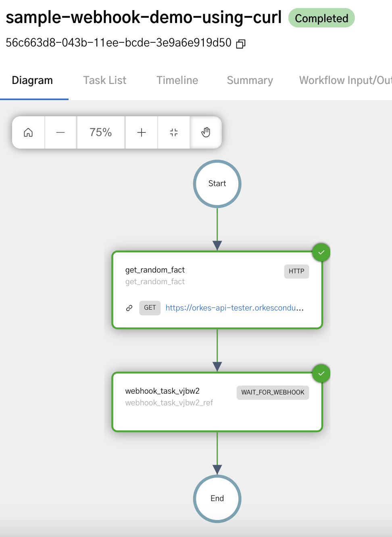Open the orkes-api-tester URL link
The width and height of the screenshot is (392, 537).
click(x=235, y=308)
